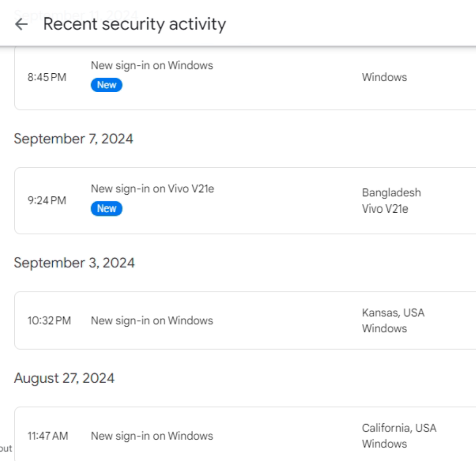Screen dimensions: 476x461
Task: Click the September 7, 2024 date header
Action: (x=73, y=139)
